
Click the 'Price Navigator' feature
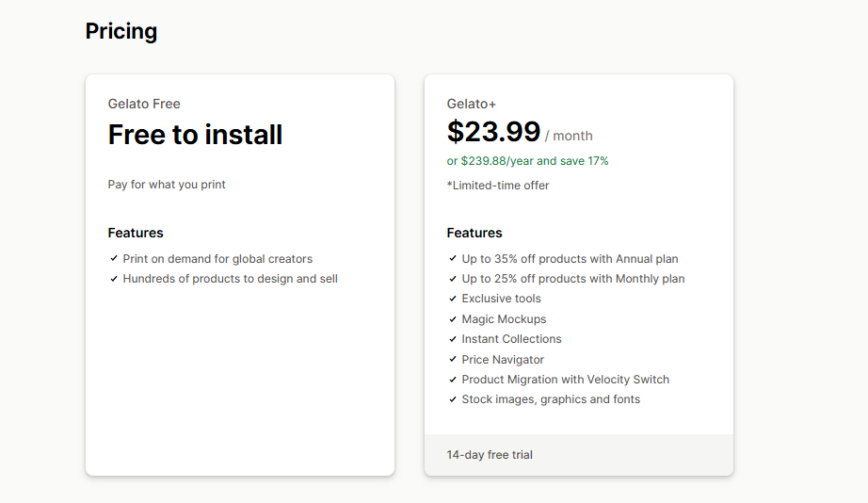pos(503,360)
